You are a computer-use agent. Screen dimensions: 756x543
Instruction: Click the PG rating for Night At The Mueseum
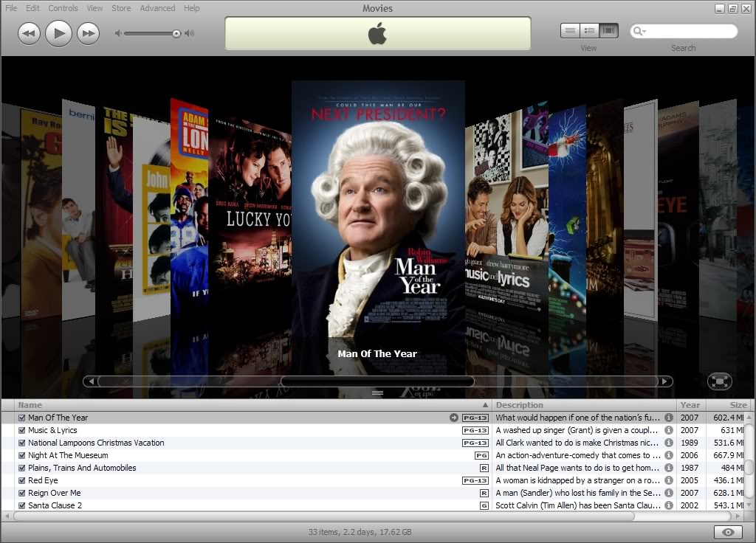click(481, 455)
